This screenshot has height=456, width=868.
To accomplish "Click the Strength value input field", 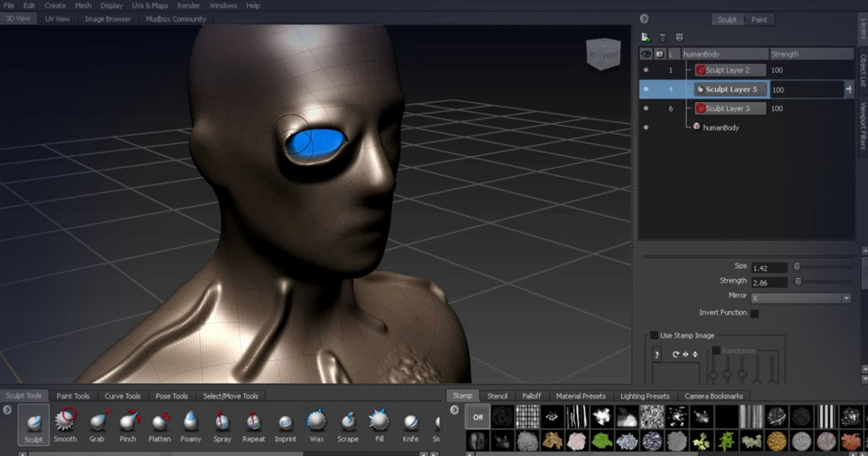I will (770, 282).
